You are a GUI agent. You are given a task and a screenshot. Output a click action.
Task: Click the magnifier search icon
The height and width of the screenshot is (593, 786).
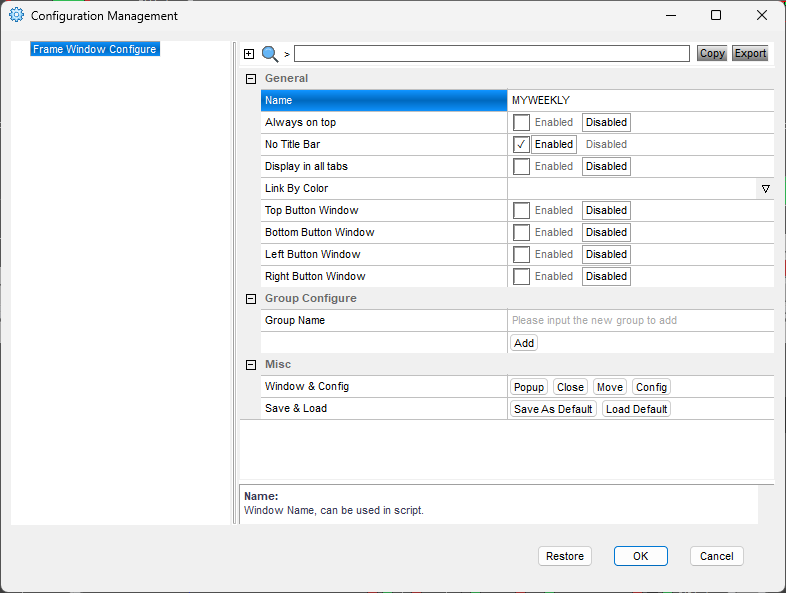270,54
